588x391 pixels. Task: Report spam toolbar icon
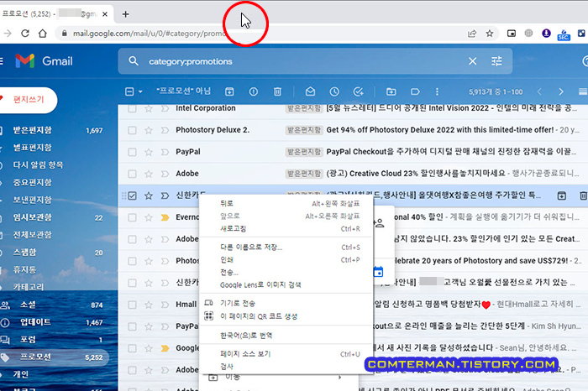pyautogui.click(x=254, y=91)
